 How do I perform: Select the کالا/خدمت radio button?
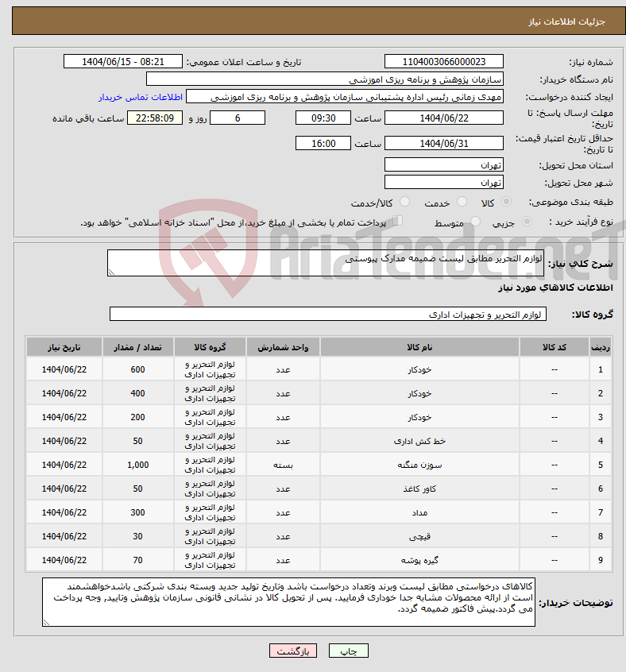(404, 202)
